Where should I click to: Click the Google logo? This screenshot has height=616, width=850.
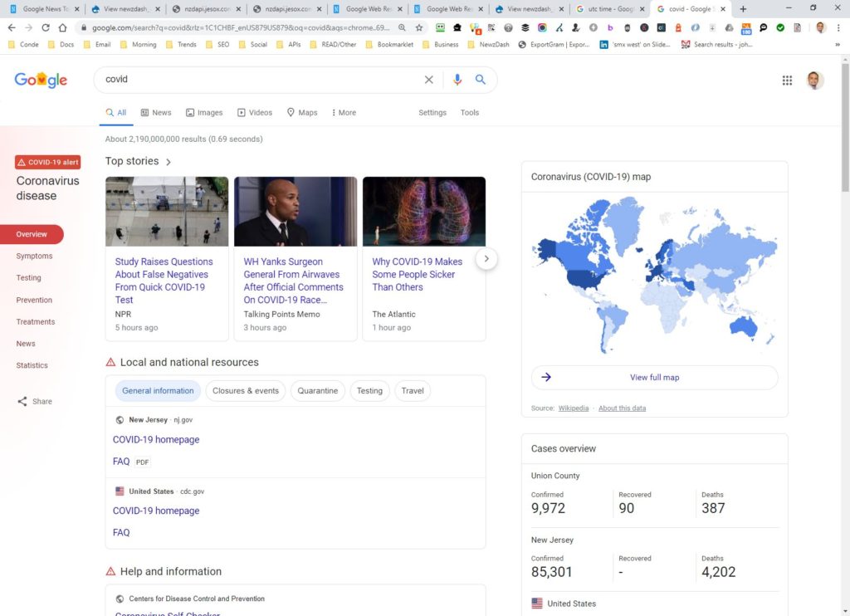[41, 81]
